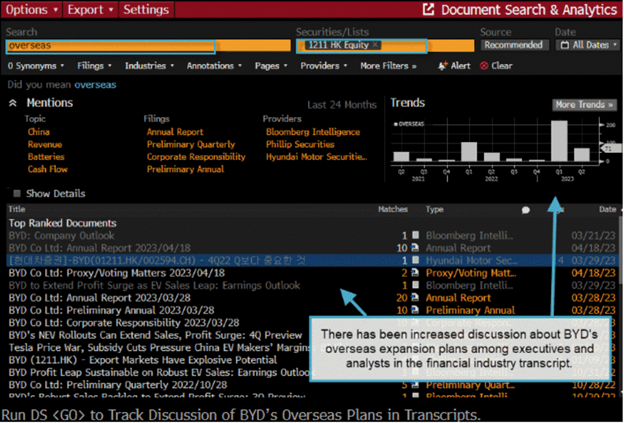Expand the Annotations filter dropdown
Image resolution: width=624 pixels, height=423 pixels.
tap(214, 66)
